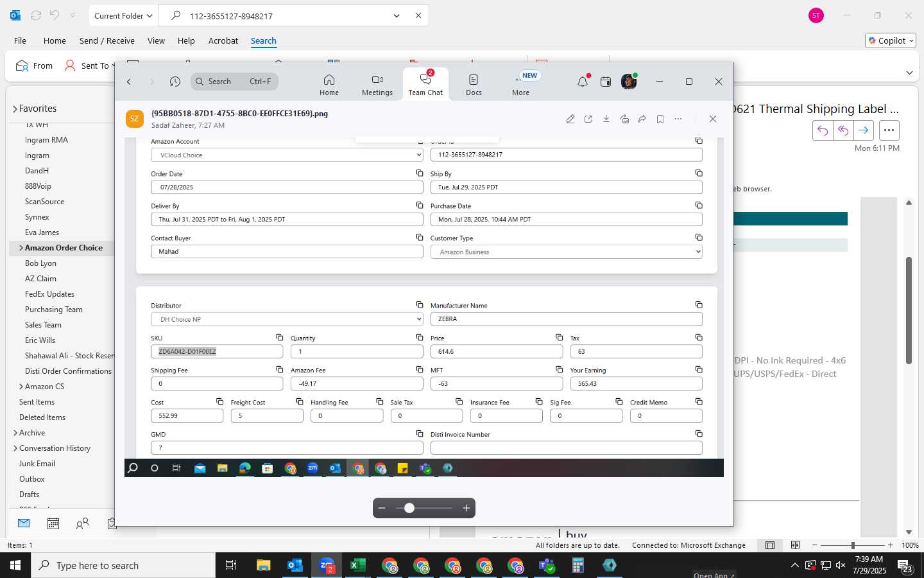Open FedEx Updates folder

point(49,294)
